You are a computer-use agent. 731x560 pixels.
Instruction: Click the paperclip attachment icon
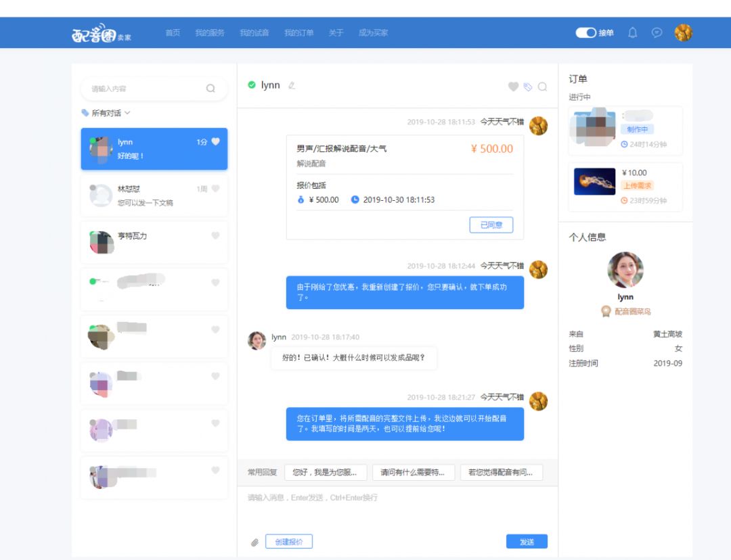[254, 542]
